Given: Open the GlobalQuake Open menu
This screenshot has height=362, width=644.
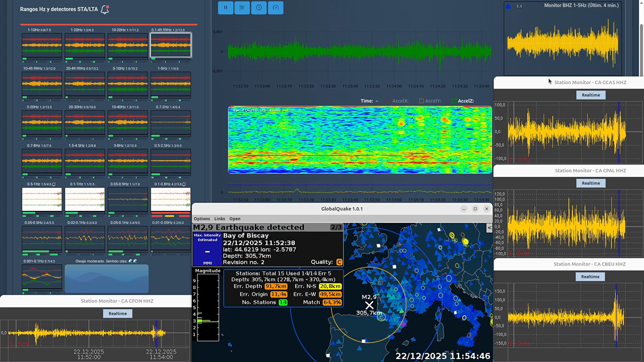Looking at the screenshot, I should coord(235,219).
